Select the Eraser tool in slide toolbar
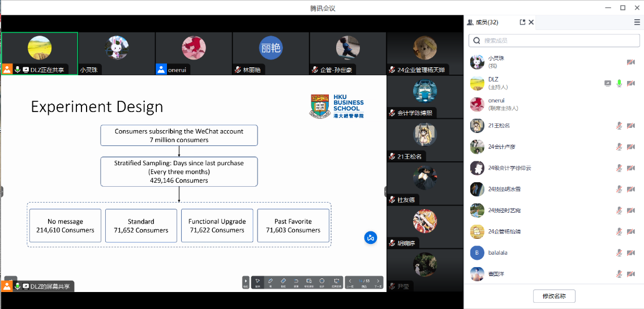This screenshot has height=309, width=644. click(x=283, y=281)
